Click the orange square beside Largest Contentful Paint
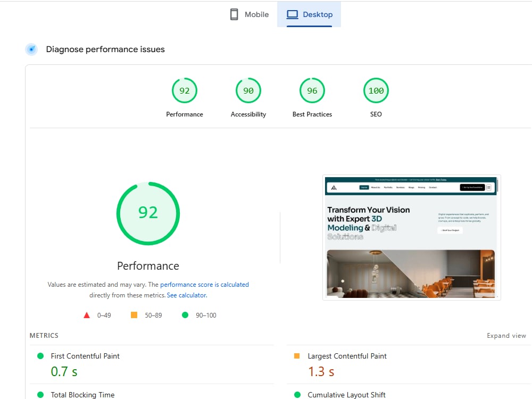This screenshot has width=532, height=399. (297, 356)
